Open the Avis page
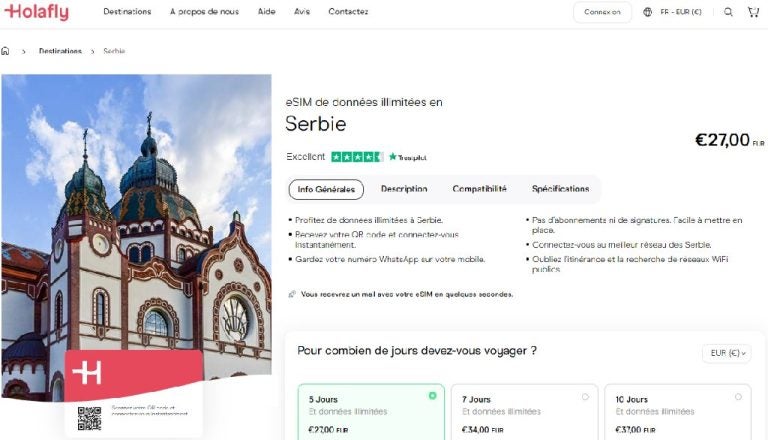Viewport: 768px width, 440px height. pos(302,11)
